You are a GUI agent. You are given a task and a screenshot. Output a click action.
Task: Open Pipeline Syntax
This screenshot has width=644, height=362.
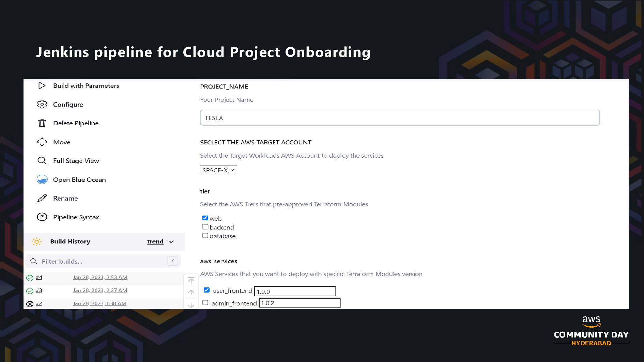pyautogui.click(x=76, y=217)
